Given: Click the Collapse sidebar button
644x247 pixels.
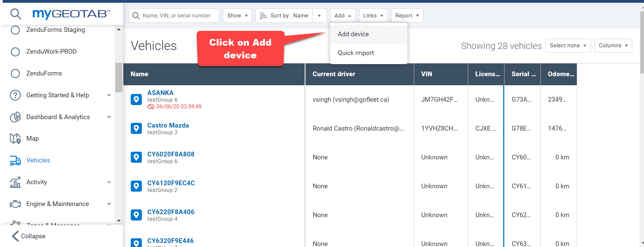Looking at the screenshot, I should tap(29, 236).
